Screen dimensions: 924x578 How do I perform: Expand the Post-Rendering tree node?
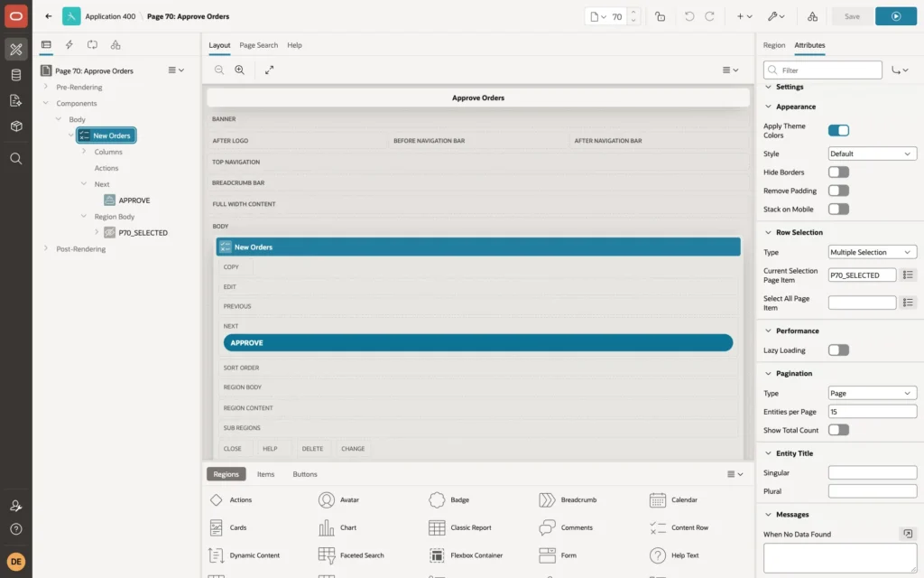pyautogui.click(x=46, y=248)
